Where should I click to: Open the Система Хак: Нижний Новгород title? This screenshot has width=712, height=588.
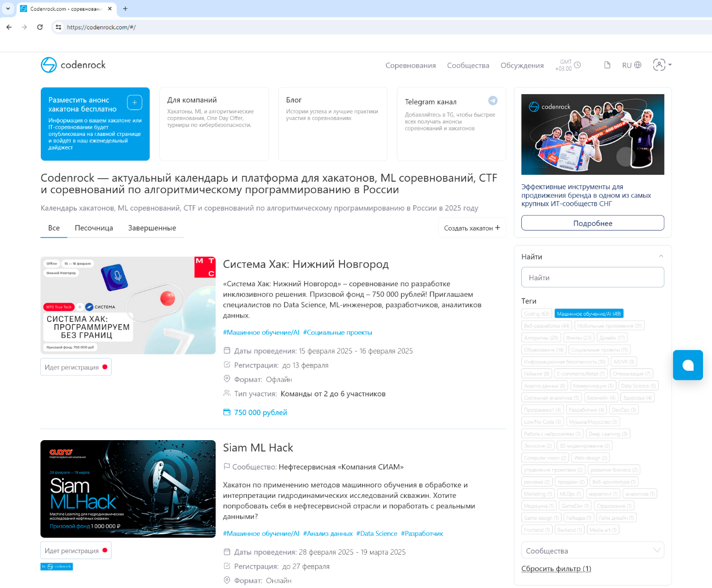coord(306,264)
